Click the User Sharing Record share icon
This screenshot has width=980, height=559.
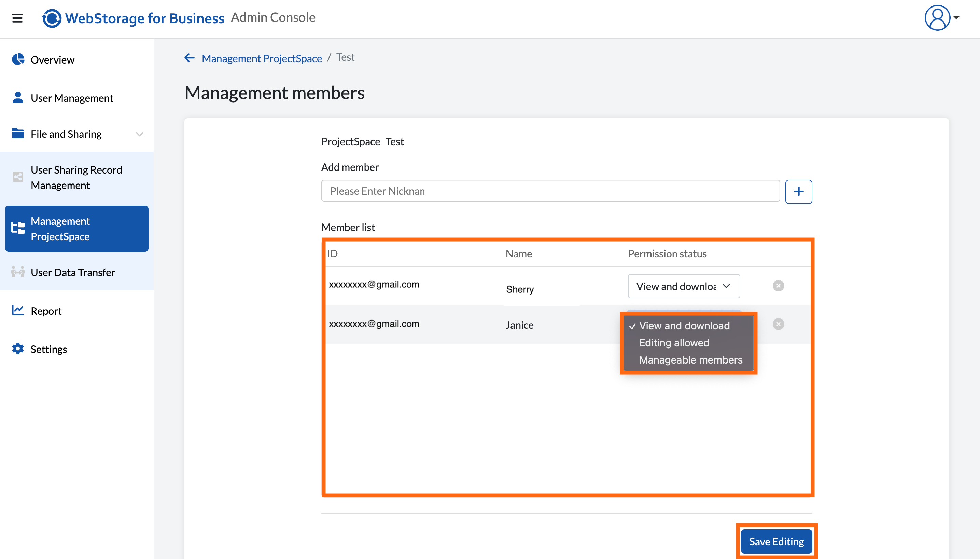click(x=18, y=177)
